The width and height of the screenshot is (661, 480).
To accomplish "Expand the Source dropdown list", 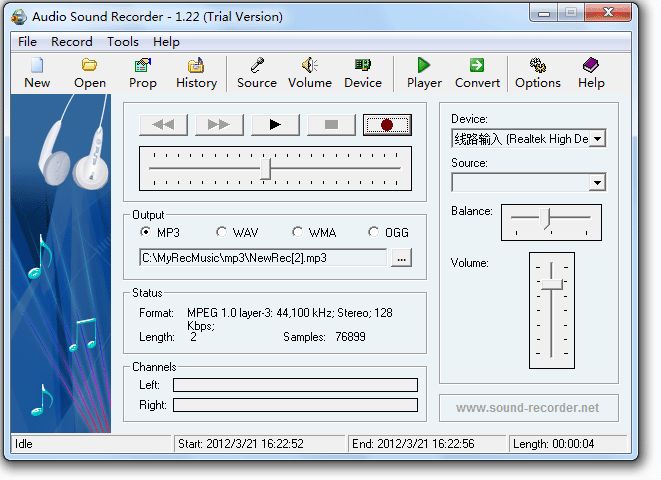I will pos(597,182).
